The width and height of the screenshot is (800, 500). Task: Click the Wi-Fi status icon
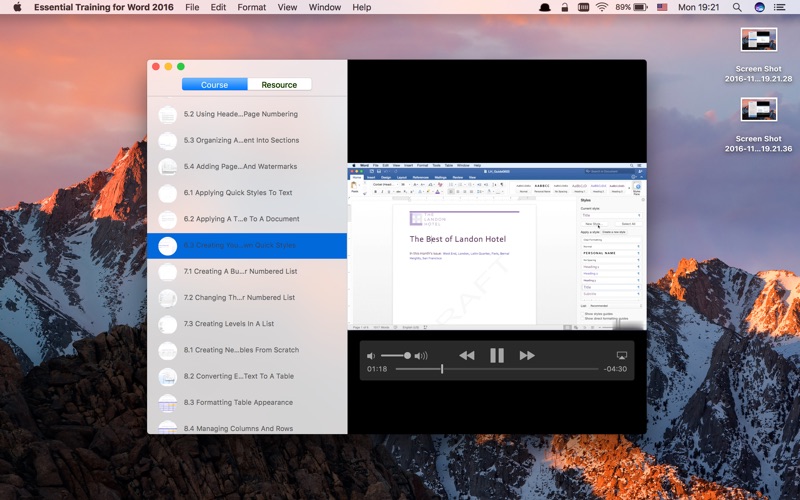pos(602,7)
